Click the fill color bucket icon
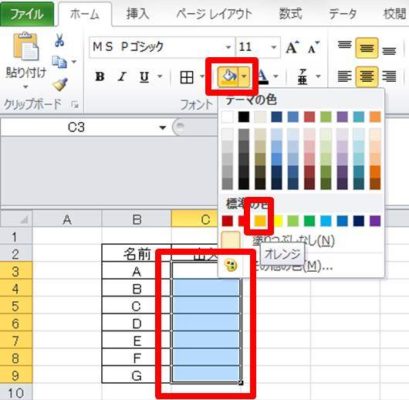The height and width of the screenshot is (400, 409). [228, 77]
